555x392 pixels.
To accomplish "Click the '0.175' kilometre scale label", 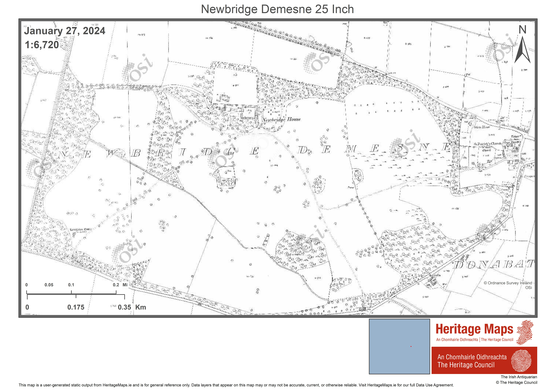I will pyautogui.click(x=76, y=307).
